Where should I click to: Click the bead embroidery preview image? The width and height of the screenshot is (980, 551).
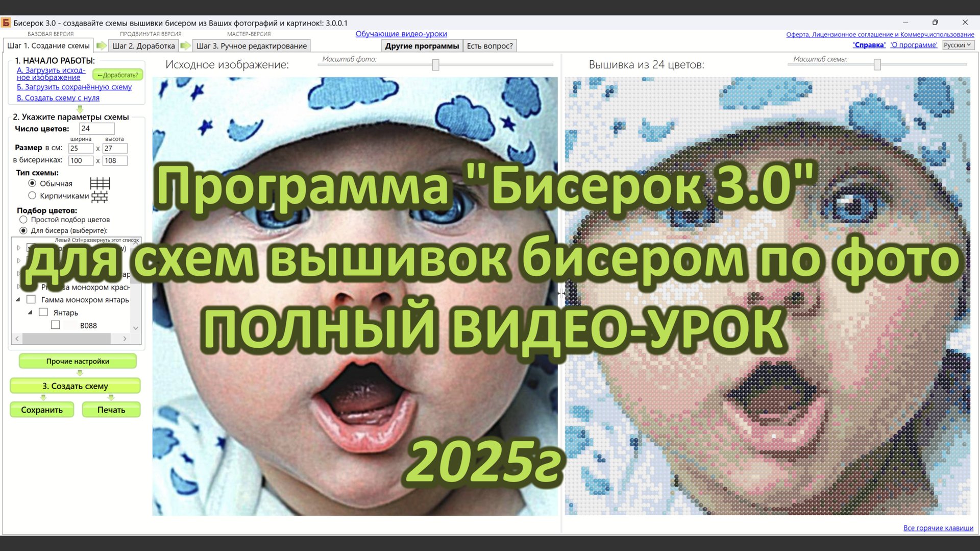tap(767, 296)
